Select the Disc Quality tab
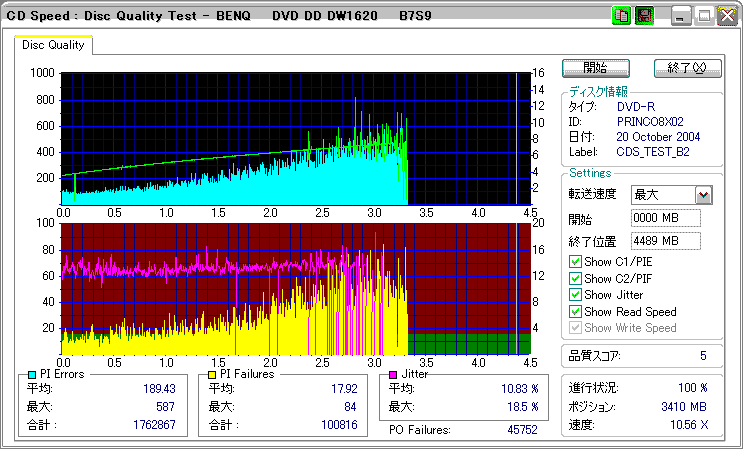This screenshot has height=449, width=743. tap(53, 45)
